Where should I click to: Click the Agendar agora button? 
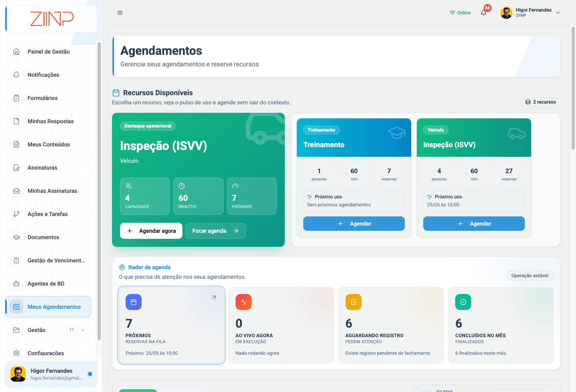coord(151,231)
